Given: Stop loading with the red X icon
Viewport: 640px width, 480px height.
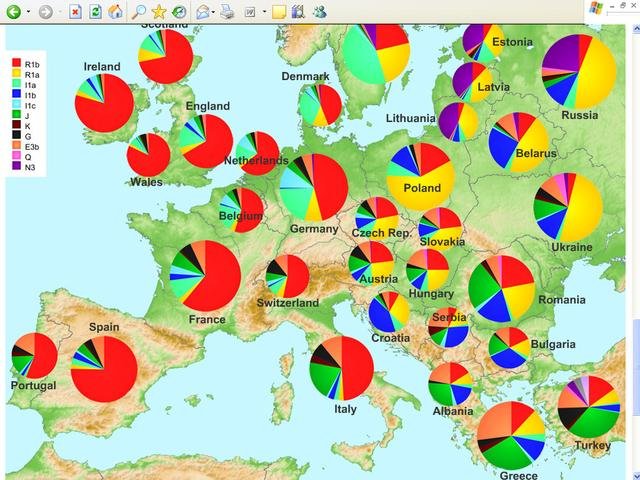Looking at the screenshot, I should 75,12.
